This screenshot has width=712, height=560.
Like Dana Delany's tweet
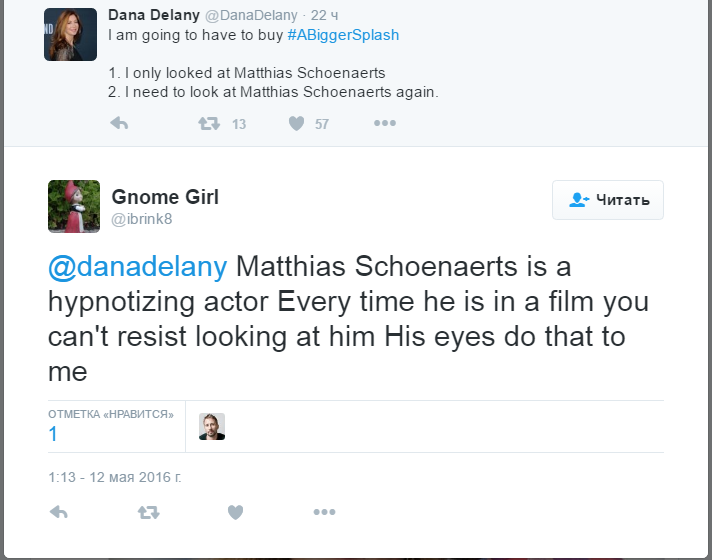point(296,124)
